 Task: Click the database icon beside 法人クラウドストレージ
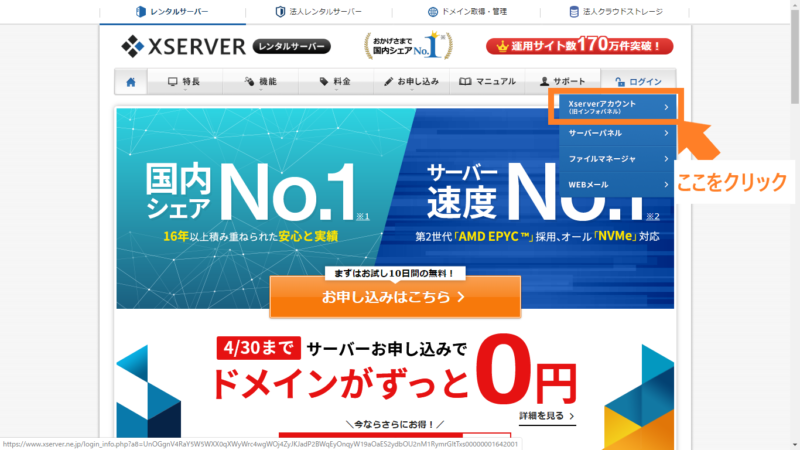574,12
